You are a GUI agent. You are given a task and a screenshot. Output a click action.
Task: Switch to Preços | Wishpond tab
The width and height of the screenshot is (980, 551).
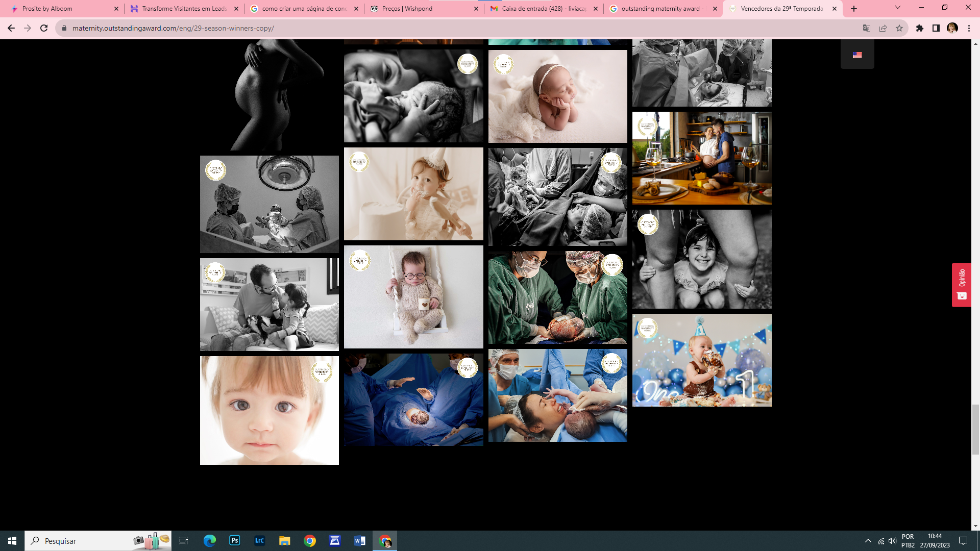click(x=419, y=9)
